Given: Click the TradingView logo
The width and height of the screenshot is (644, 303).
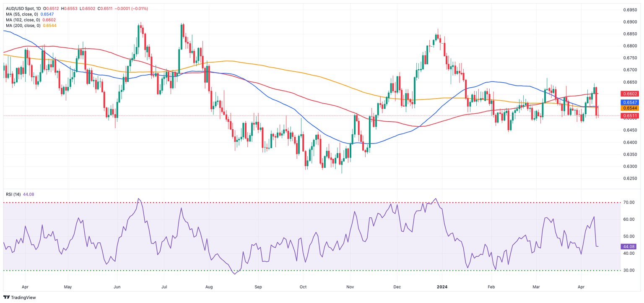Looking at the screenshot, I should click(20, 297).
